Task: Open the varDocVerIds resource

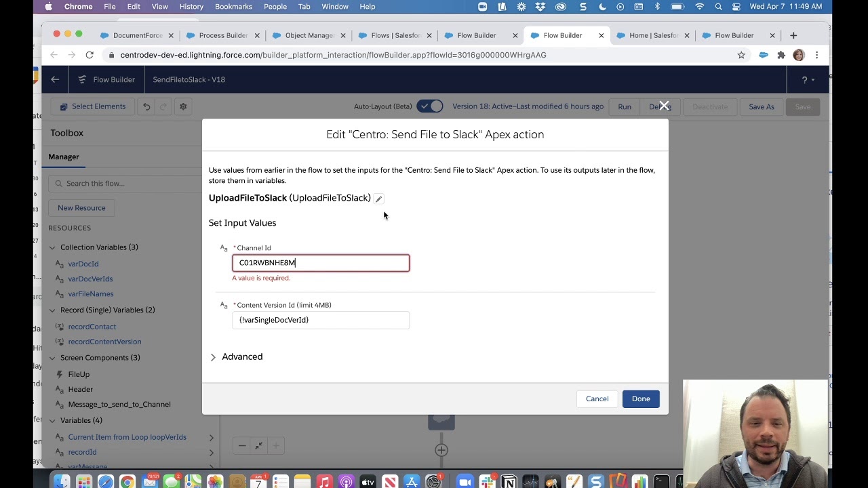Action: pos(90,279)
